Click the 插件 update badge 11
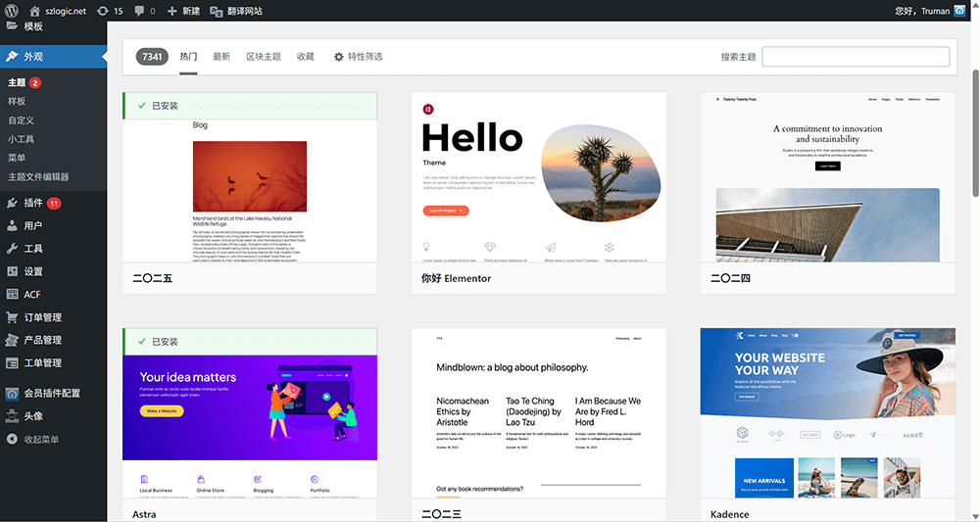980x522 pixels. (x=54, y=203)
